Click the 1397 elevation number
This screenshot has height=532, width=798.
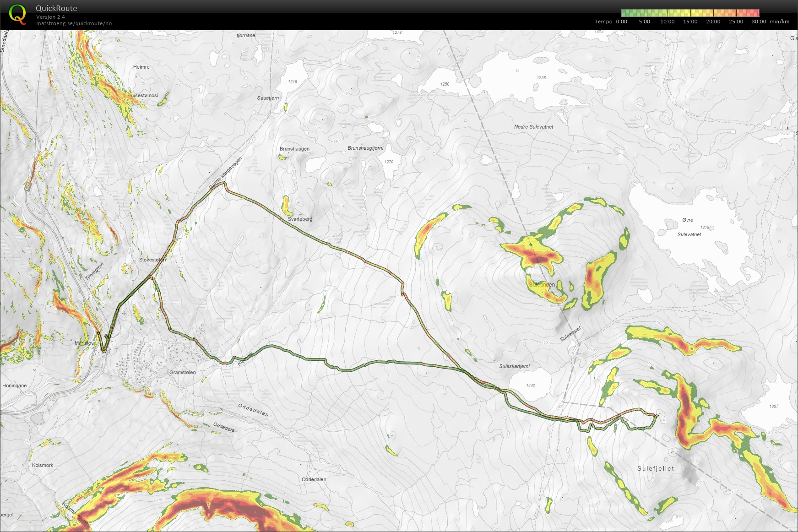click(x=774, y=406)
